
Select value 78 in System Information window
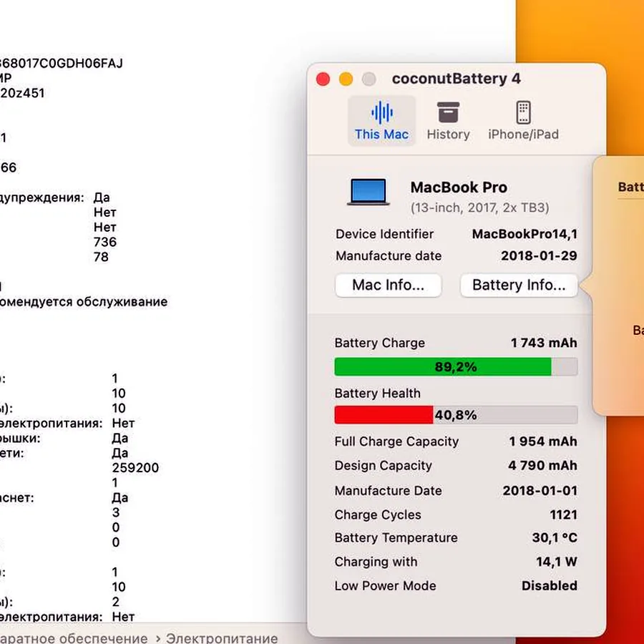click(x=101, y=257)
